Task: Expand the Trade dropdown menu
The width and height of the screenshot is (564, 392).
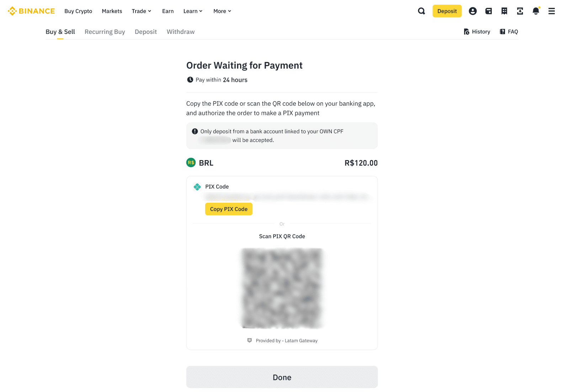Action: pyautogui.click(x=142, y=11)
